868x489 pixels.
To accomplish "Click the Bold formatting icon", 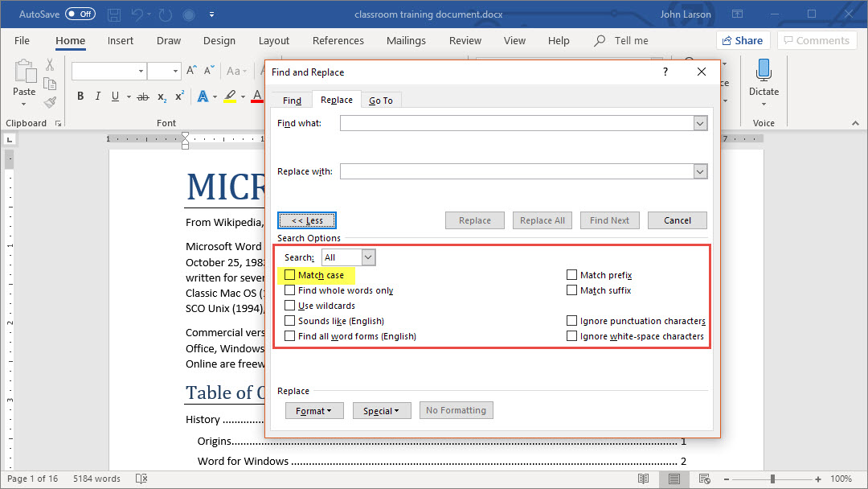I will tap(80, 97).
